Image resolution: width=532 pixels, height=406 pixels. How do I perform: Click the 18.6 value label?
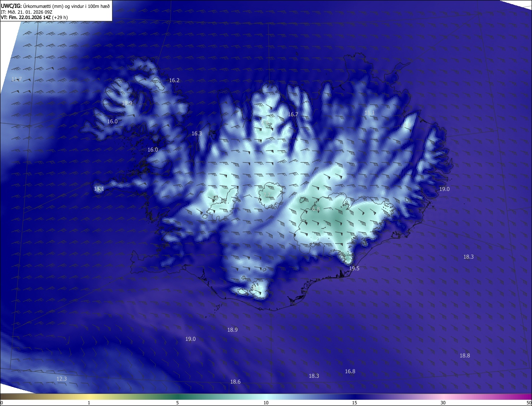(235, 382)
